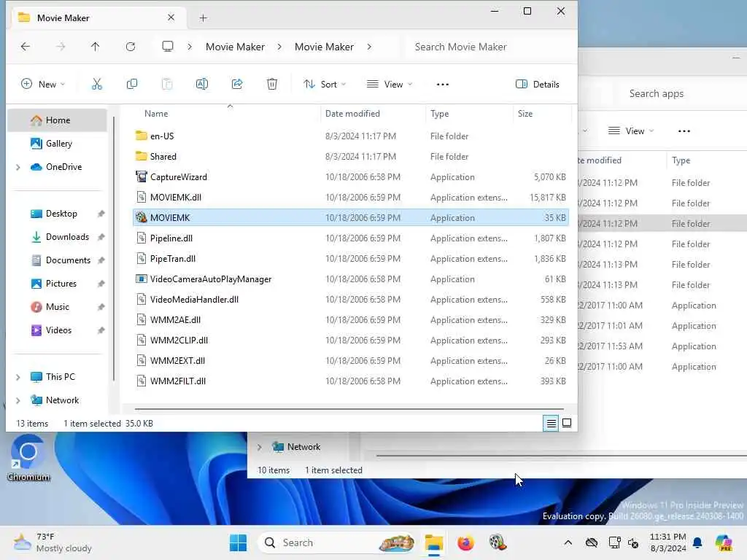Click the Share icon in toolbar

(237, 85)
